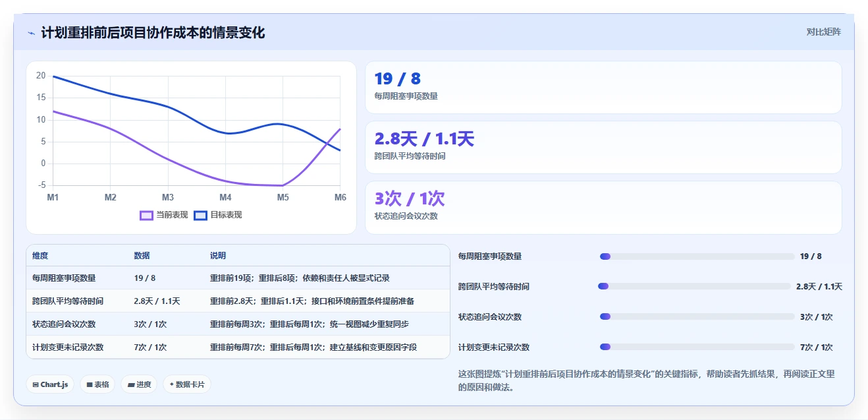Click the M3 axis label on chart
This screenshot has width=868, height=420.
168,197
